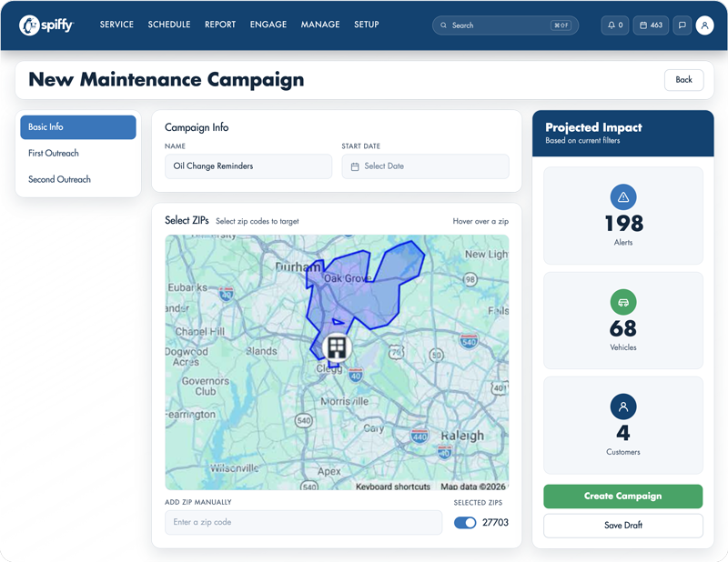The width and height of the screenshot is (728, 562).
Task: Click the 198 Alerts count
Action: pyautogui.click(x=624, y=223)
